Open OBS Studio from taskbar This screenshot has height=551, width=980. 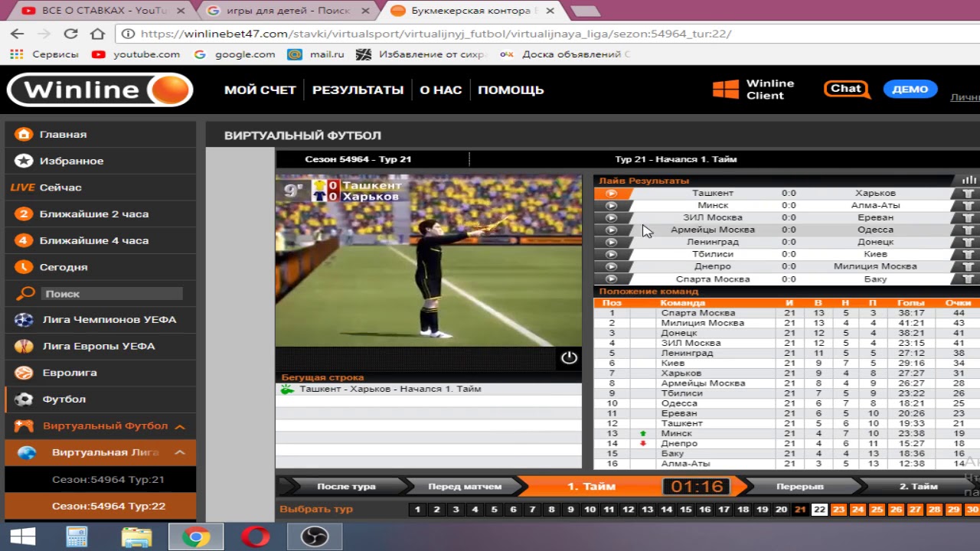314,538
